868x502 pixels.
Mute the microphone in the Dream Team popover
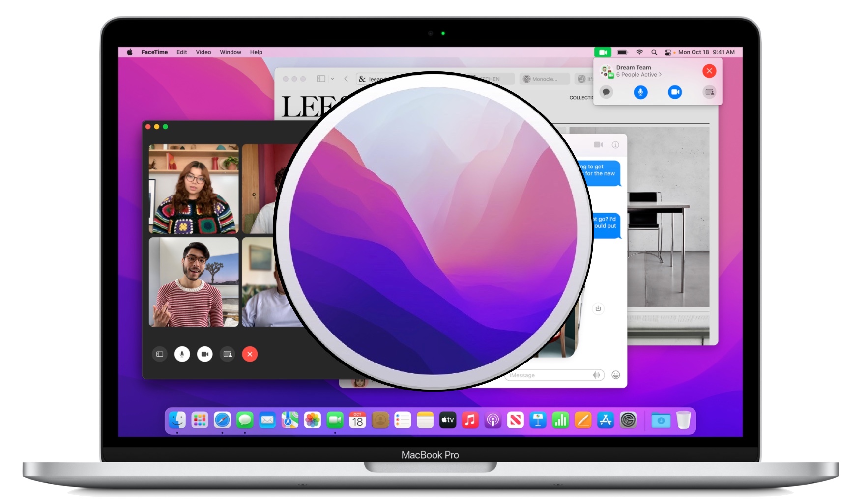[x=640, y=92]
